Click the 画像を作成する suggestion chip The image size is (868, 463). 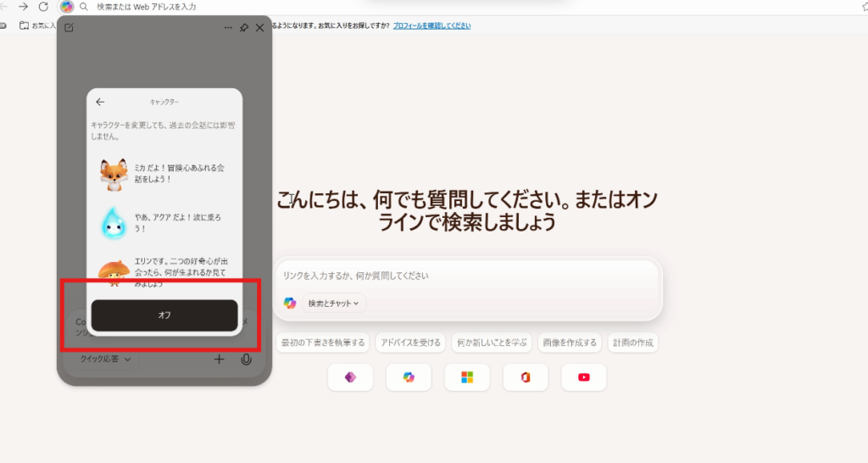pyautogui.click(x=569, y=343)
